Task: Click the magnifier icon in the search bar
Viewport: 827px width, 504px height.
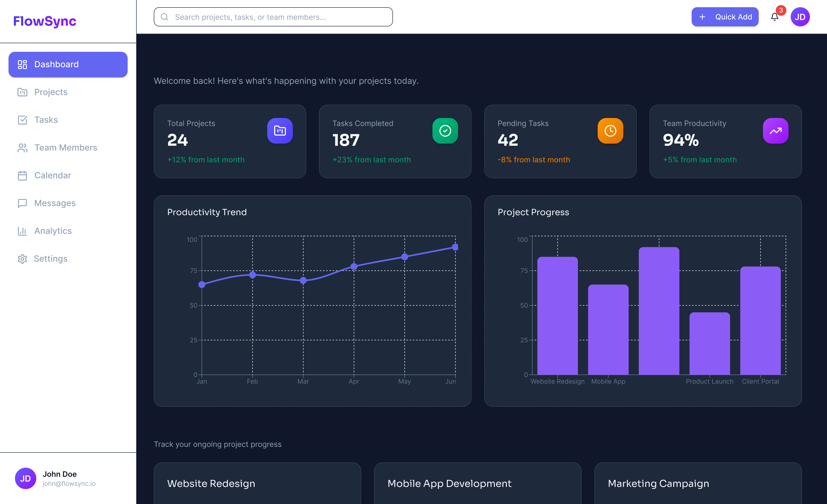Action: [x=164, y=17]
